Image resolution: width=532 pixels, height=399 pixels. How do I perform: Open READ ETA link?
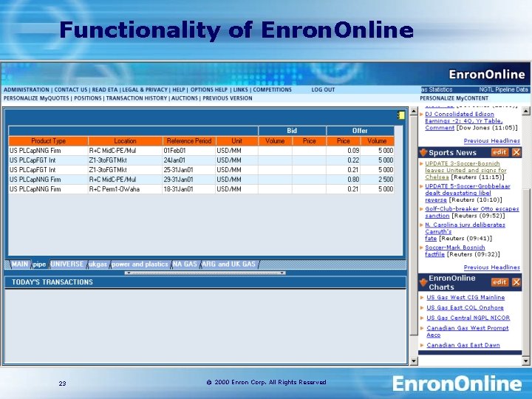pos(105,89)
